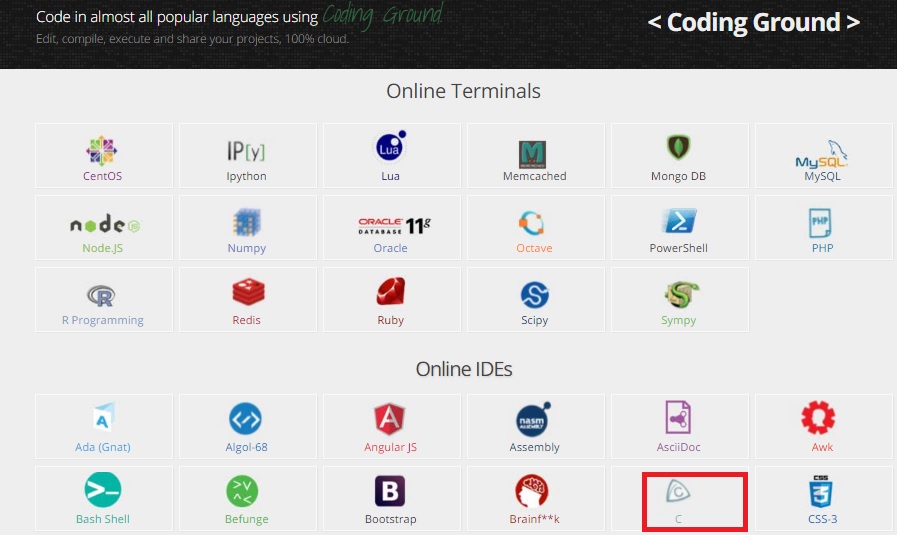Click the CentOS text link

pyautogui.click(x=102, y=176)
